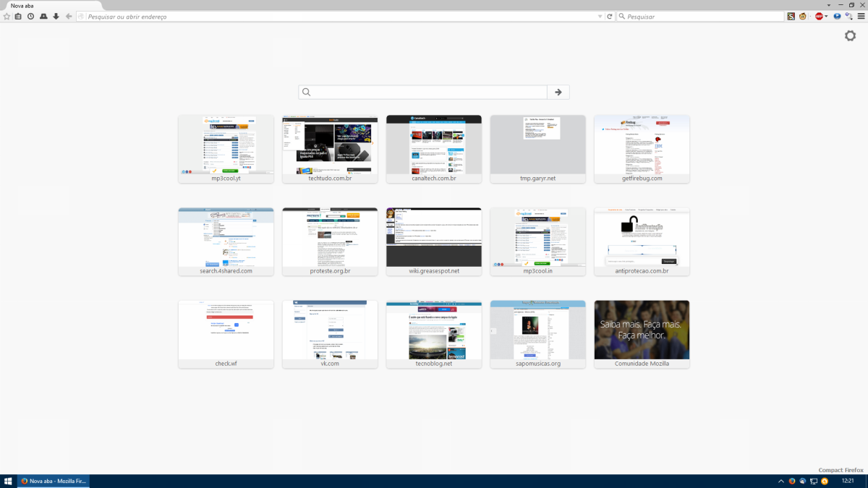868x488 pixels.
Task: Toggle the bookmark star for this page
Action: (7, 16)
